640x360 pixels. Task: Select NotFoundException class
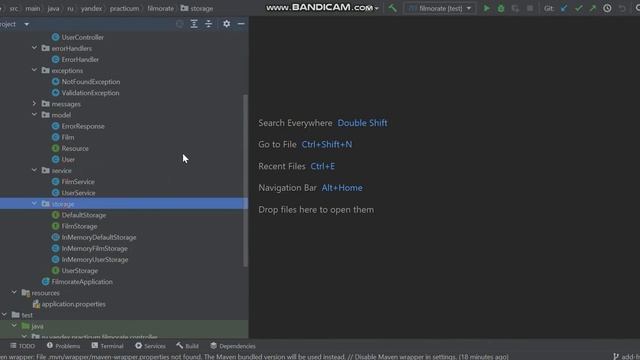coord(91,82)
